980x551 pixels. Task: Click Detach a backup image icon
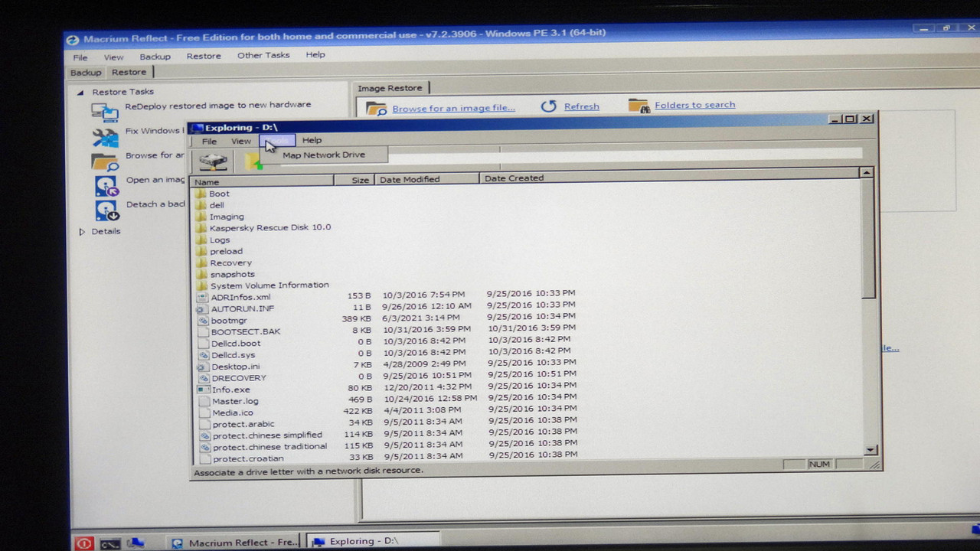click(x=106, y=210)
